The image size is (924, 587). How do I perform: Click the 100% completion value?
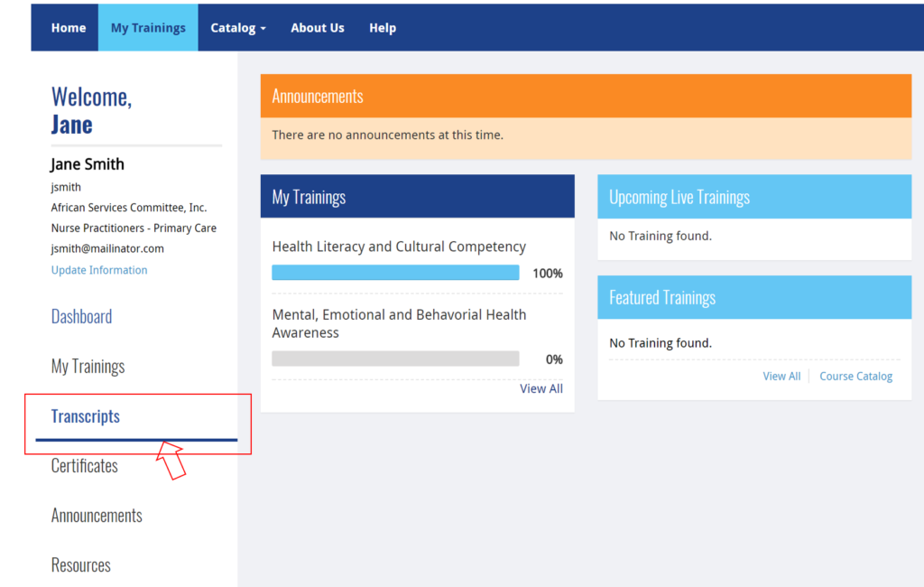tap(548, 273)
